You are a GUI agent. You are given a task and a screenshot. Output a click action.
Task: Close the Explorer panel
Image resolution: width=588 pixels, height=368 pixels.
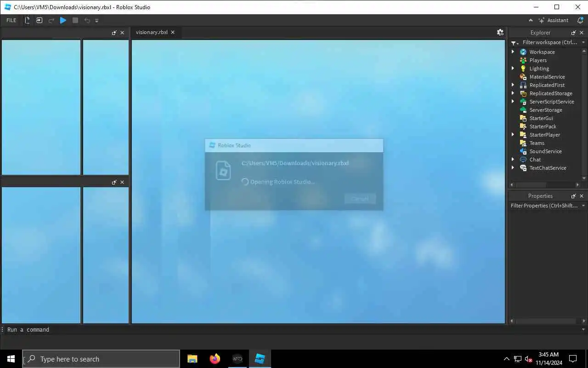[582, 33]
